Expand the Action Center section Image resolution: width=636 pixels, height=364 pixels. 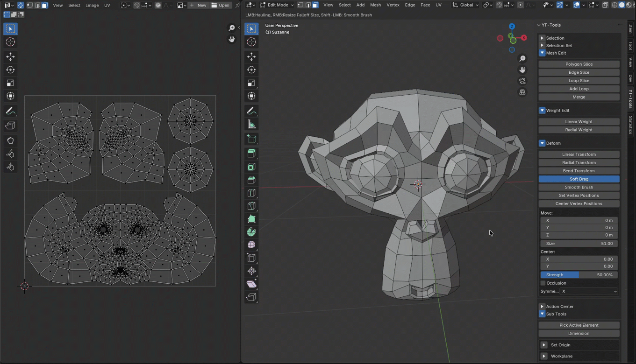pos(542,307)
